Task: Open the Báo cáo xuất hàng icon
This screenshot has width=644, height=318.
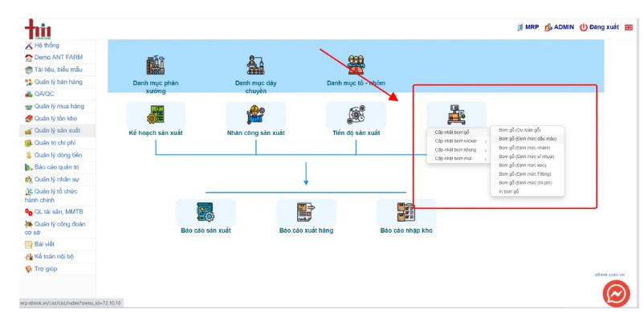Action: pyautogui.click(x=306, y=213)
